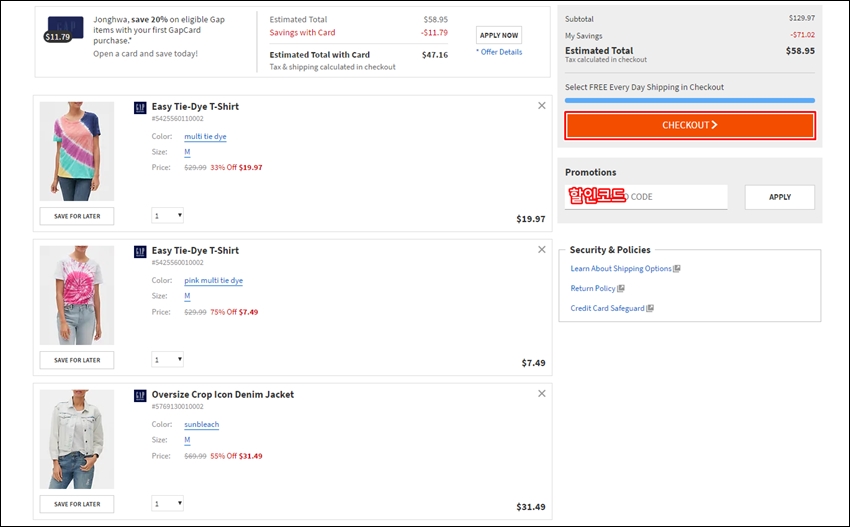Apply the promo code with APPLY button
The height and width of the screenshot is (527, 850).
tap(780, 197)
